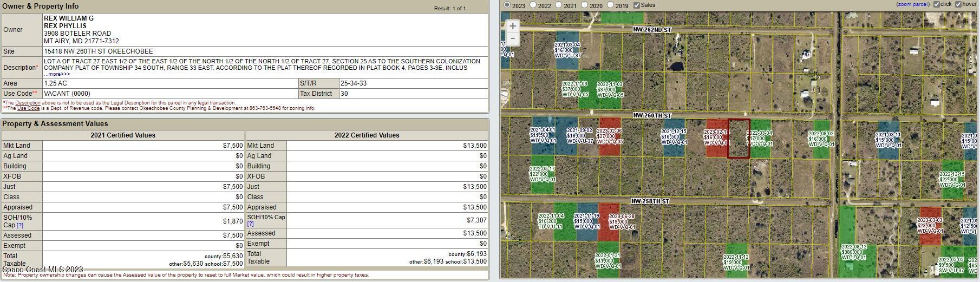Click the green 2022-05-17 $22,000 sale parcel
The image size is (980, 282).
(542, 174)
